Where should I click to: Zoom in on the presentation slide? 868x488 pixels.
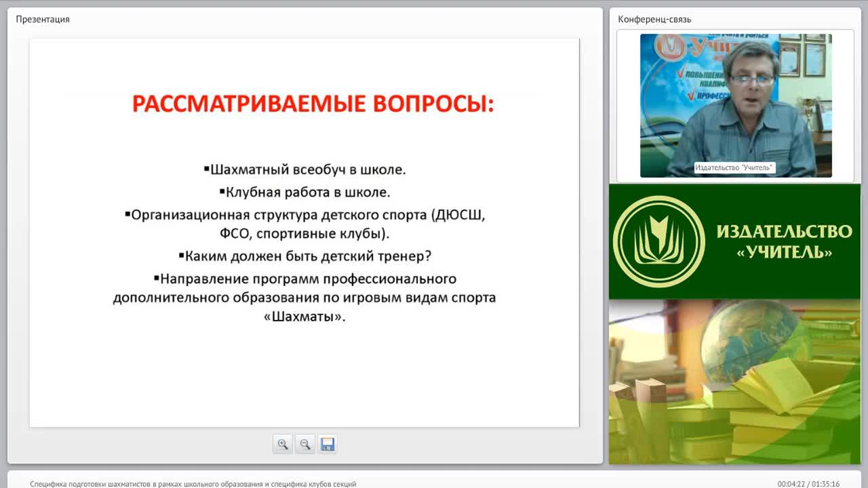283,445
